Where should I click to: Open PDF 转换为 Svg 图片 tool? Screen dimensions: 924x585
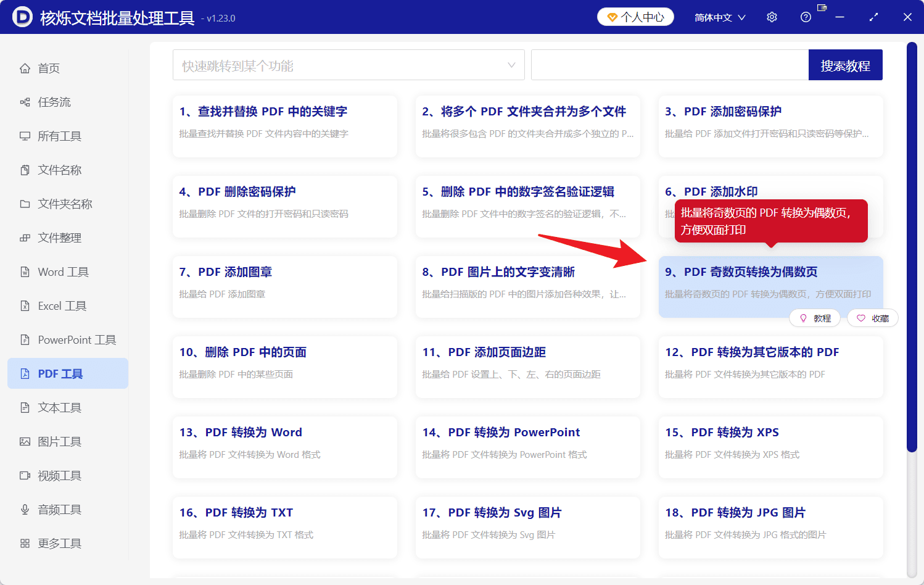(528, 528)
